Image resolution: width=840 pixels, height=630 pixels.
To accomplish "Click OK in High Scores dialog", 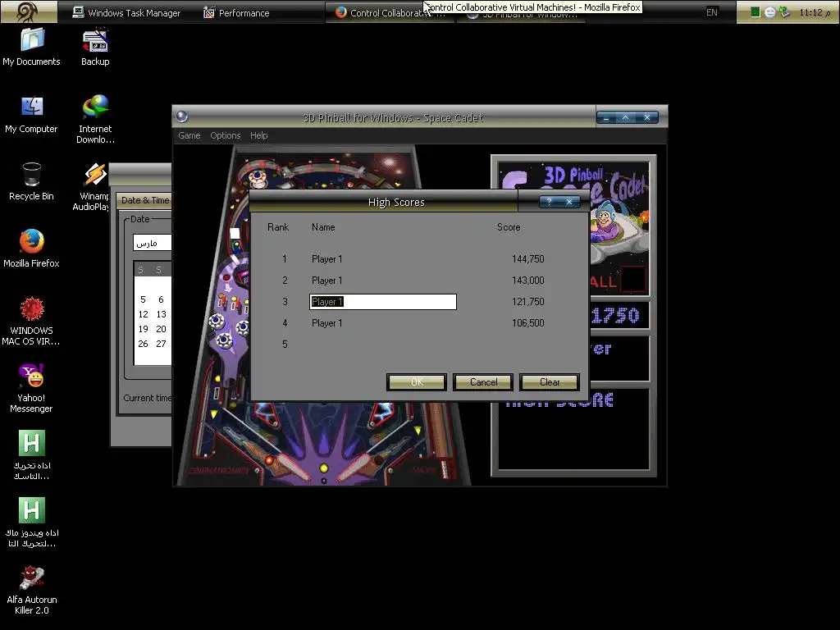I will click(416, 382).
